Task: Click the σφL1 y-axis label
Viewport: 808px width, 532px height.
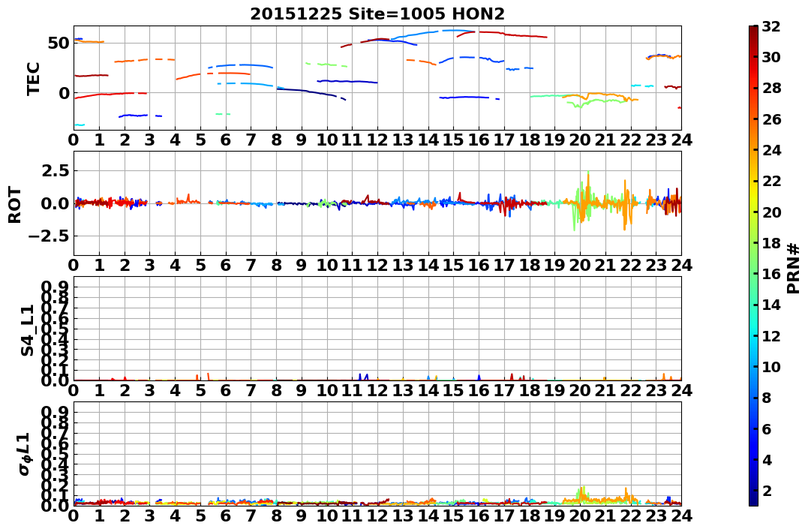Action: point(25,454)
